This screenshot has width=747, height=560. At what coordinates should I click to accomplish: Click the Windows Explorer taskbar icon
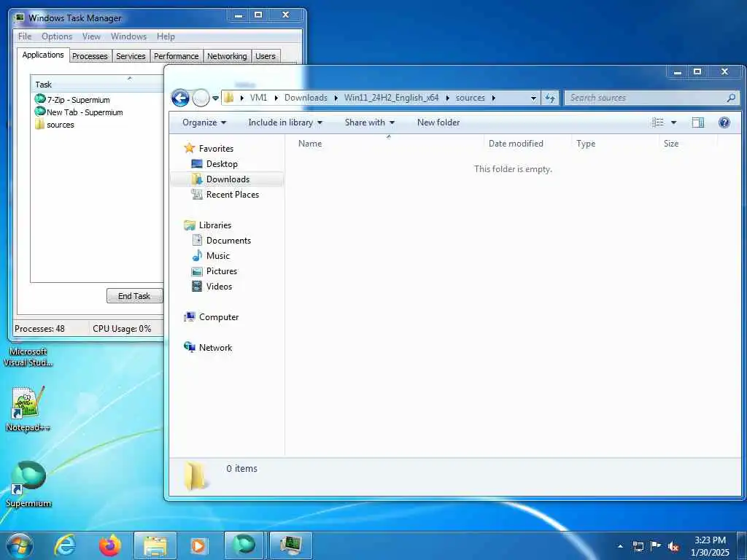click(155, 545)
